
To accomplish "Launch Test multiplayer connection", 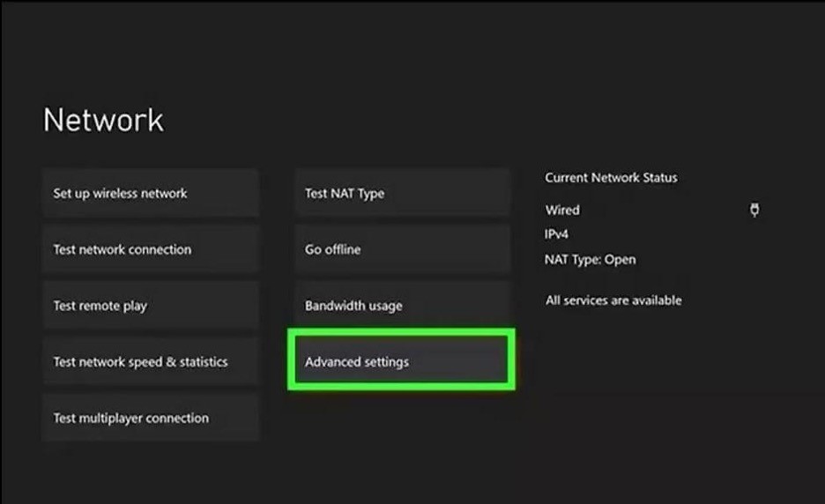I will coord(150,419).
